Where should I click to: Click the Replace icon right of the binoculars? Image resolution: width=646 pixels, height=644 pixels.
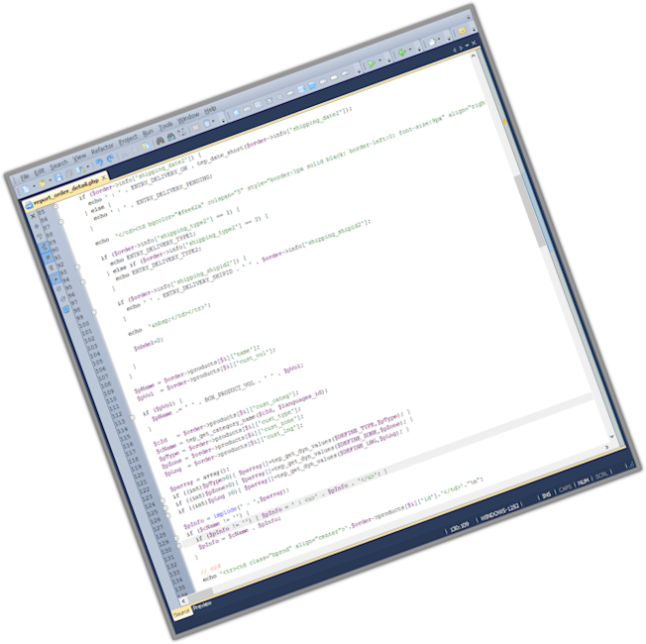tap(181, 132)
